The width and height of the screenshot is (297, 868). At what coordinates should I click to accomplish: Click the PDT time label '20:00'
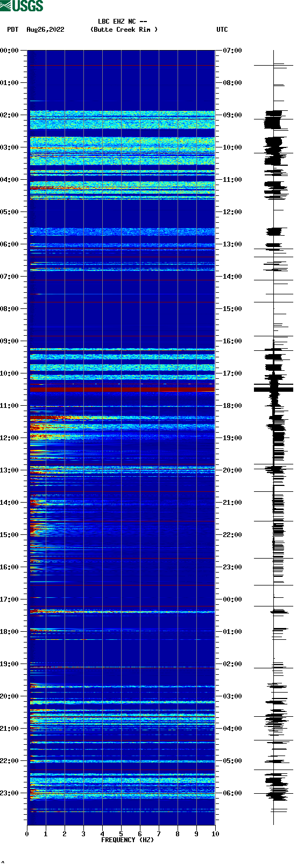[10, 696]
